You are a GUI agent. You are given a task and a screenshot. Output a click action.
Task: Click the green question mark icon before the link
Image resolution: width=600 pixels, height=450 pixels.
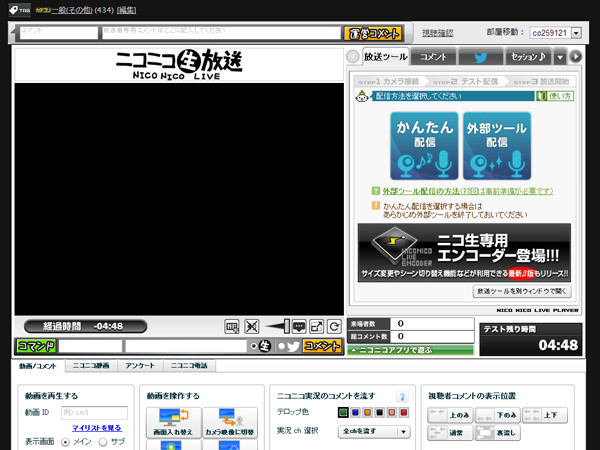tap(376, 191)
